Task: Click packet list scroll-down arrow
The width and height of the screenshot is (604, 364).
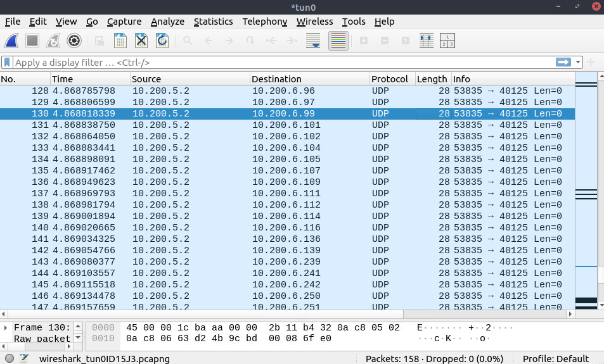Action: [601, 306]
